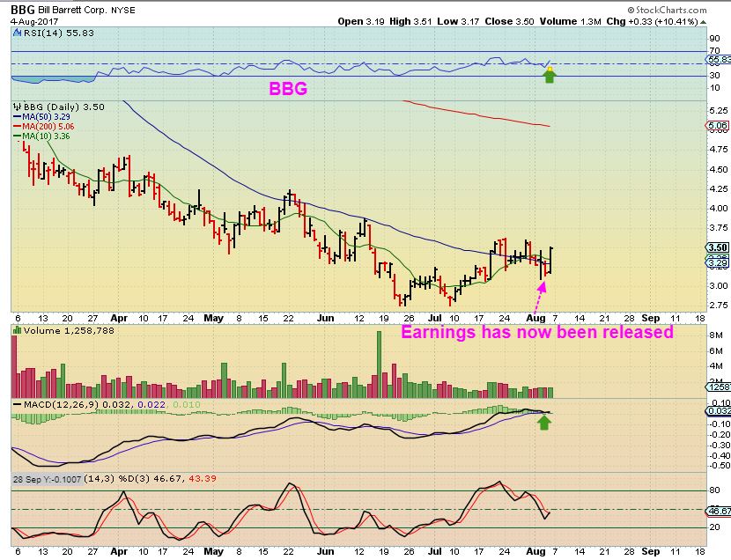Click the RSI(14) 55.83 indicator label

click(58, 33)
